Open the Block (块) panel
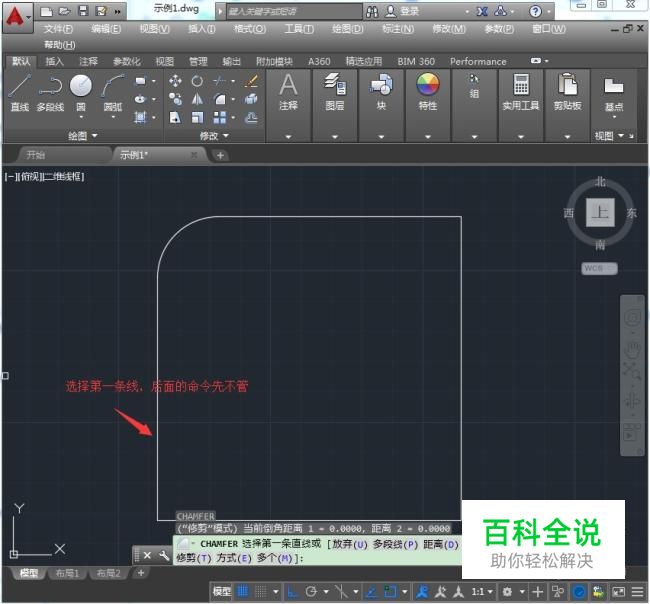The height and width of the screenshot is (604, 650). point(381,92)
